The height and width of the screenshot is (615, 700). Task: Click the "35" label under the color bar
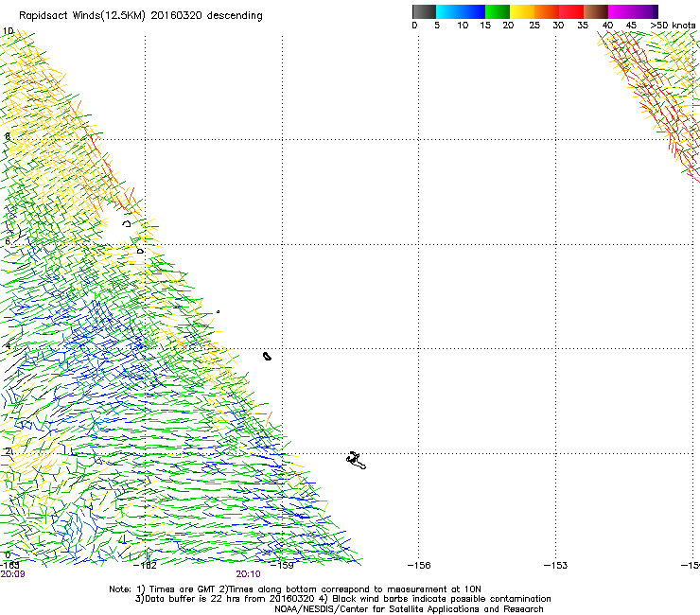point(583,26)
